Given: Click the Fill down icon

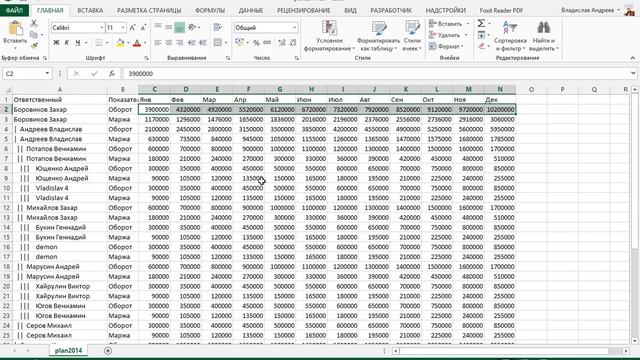Looking at the screenshot, I should [482, 35].
